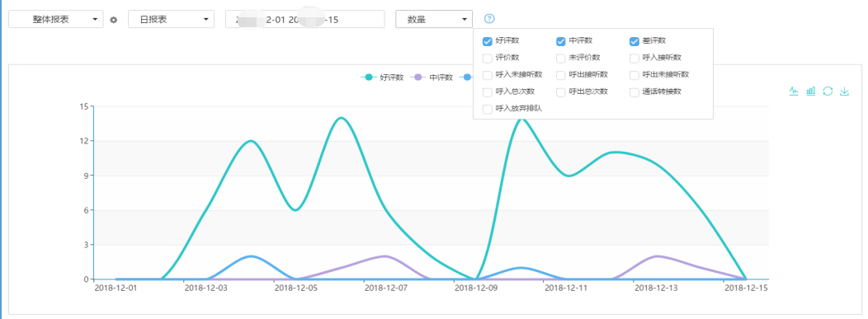Select the 呼入总次数 checkbox
Screen dimensions: 868x319
[x=488, y=91]
